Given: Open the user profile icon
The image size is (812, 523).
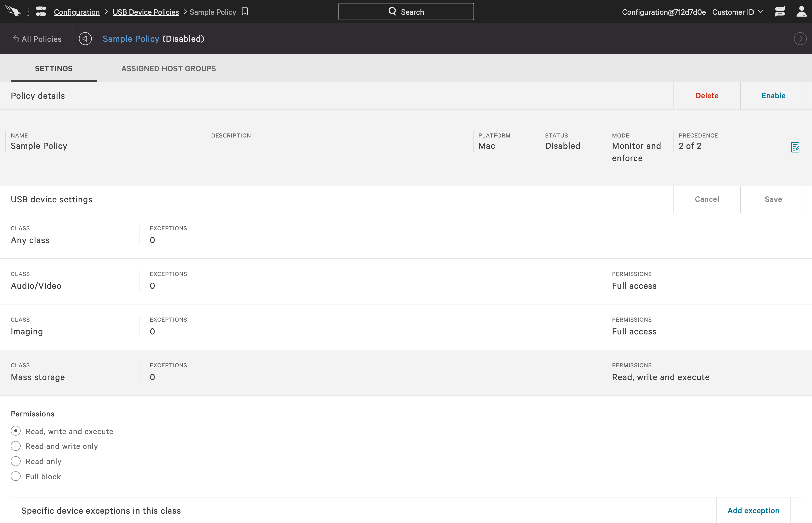Looking at the screenshot, I should tap(801, 12).
